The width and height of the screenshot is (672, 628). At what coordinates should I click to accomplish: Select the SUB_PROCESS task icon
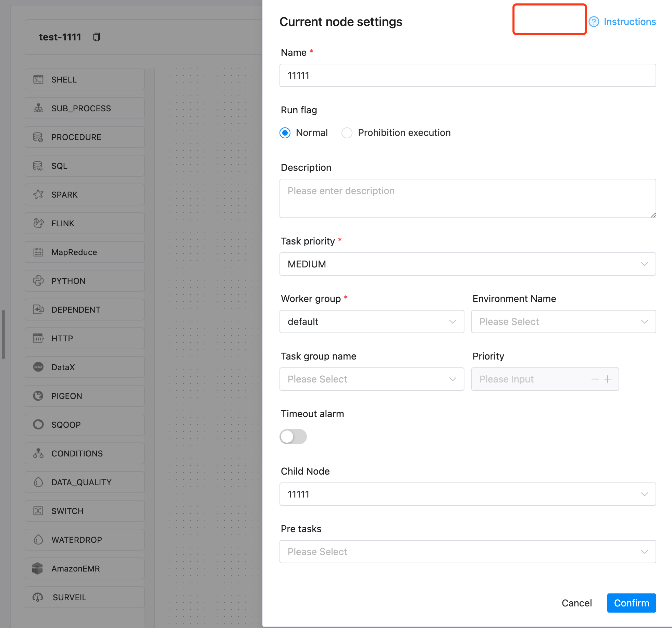coord(84,108)
